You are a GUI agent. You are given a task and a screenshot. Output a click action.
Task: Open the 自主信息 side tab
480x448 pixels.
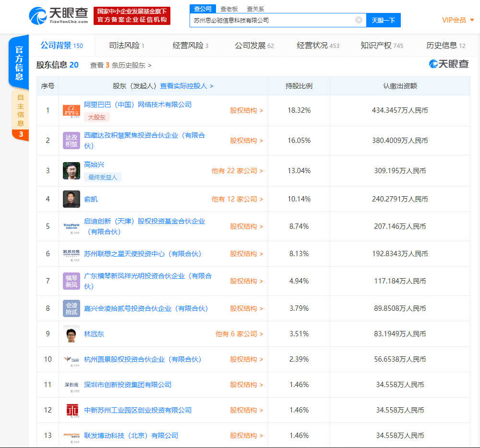[21, 115]
